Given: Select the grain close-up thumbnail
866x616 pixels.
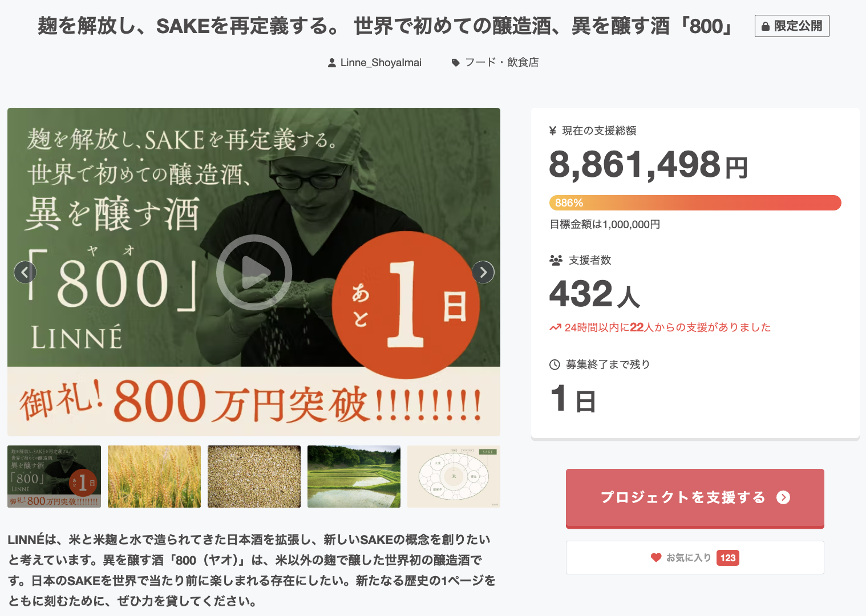Looking at the screenshot, I should pyautogui.click(x=254, y=476).
